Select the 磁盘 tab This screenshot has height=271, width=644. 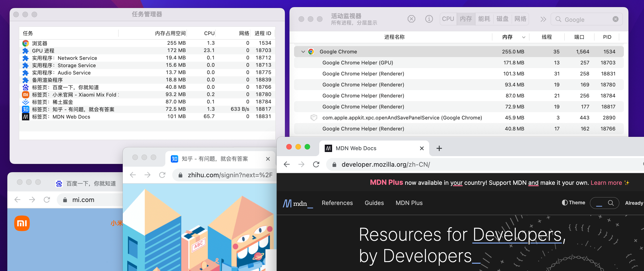click(x=502, y=19)
